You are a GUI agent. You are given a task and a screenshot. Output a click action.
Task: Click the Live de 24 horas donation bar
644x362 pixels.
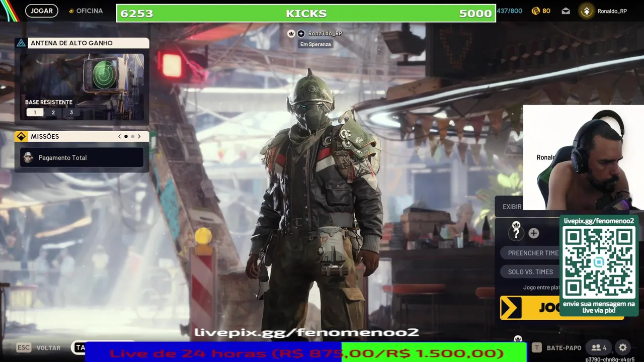(x=306, y=353)
